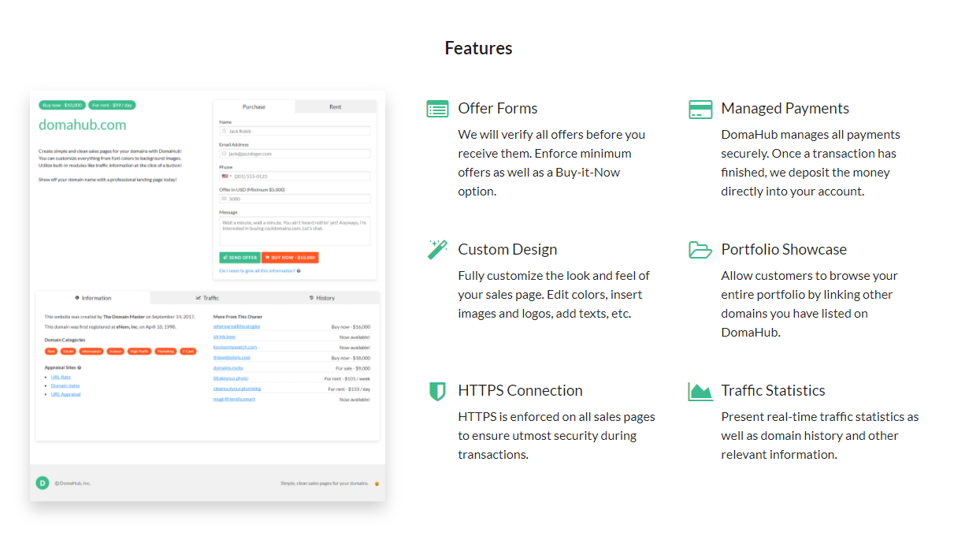Image resolution: width=980 pixels, height=551 pixels.
Task: Open the cleanoutyour.plumbing domain link
Action: pyautogui.click(x=237, y=389)
